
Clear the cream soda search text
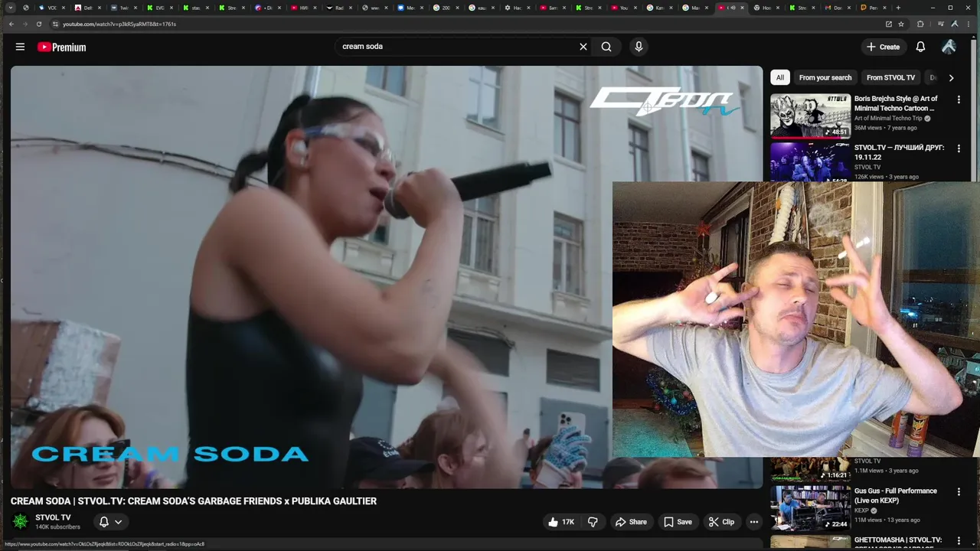click(x=583, y=47)
